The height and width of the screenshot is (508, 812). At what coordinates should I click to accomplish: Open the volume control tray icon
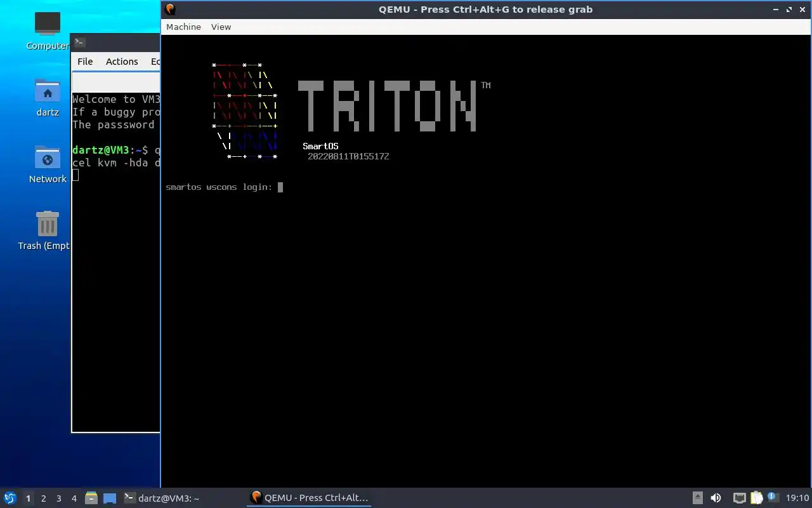point(716,498)
